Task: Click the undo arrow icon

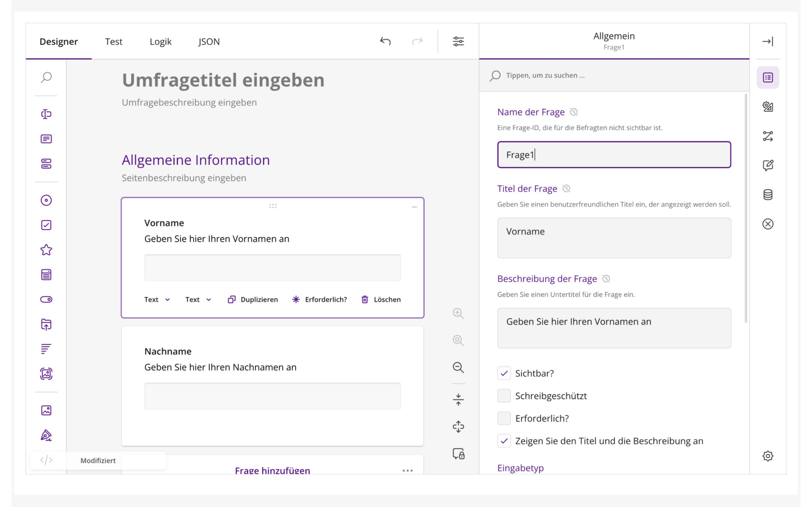Action: [385, 41]
